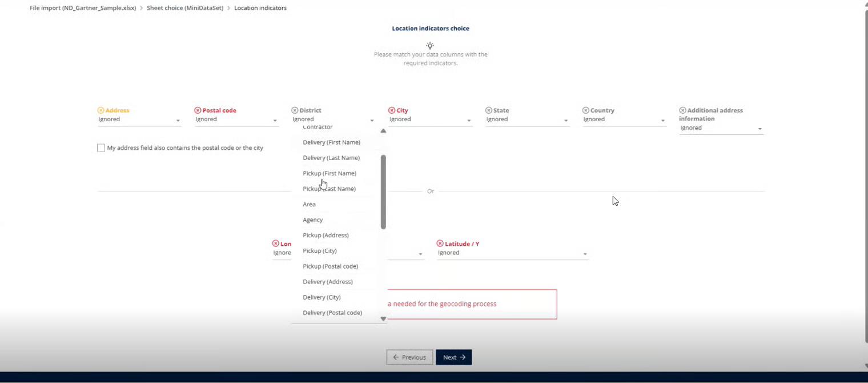Click the x icon next to District

point(295,110)
